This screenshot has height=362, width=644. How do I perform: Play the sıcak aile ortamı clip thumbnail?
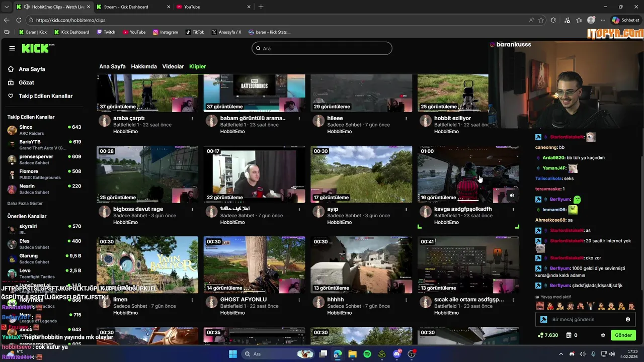pyautogui.click(x=468, y=265)
